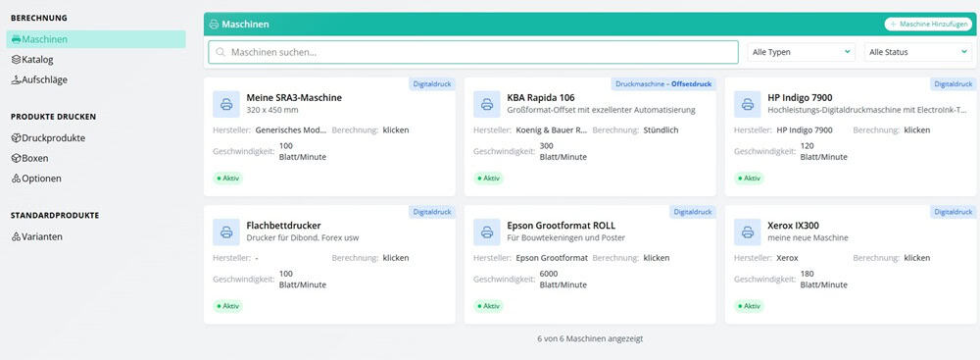Click Aktiv badge on Xerox IX300 card
This screenshot has width=980, height=360.
tap(749, 306)
